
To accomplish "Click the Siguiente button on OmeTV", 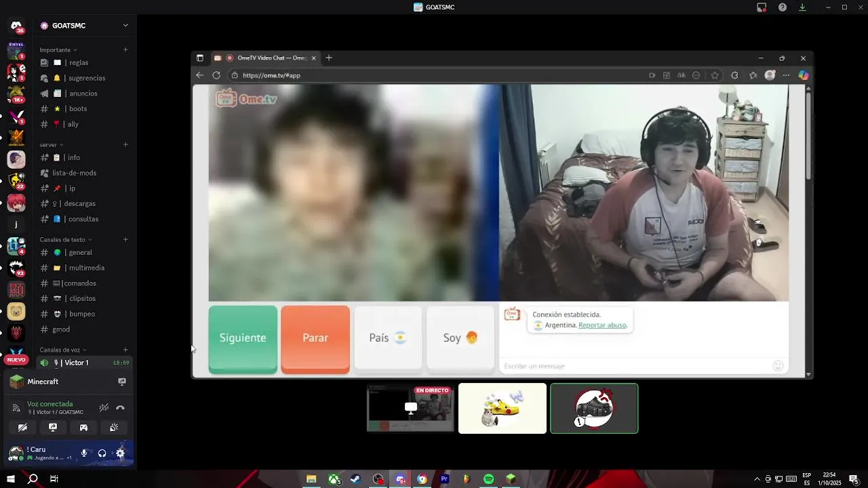I will point(243,339).
